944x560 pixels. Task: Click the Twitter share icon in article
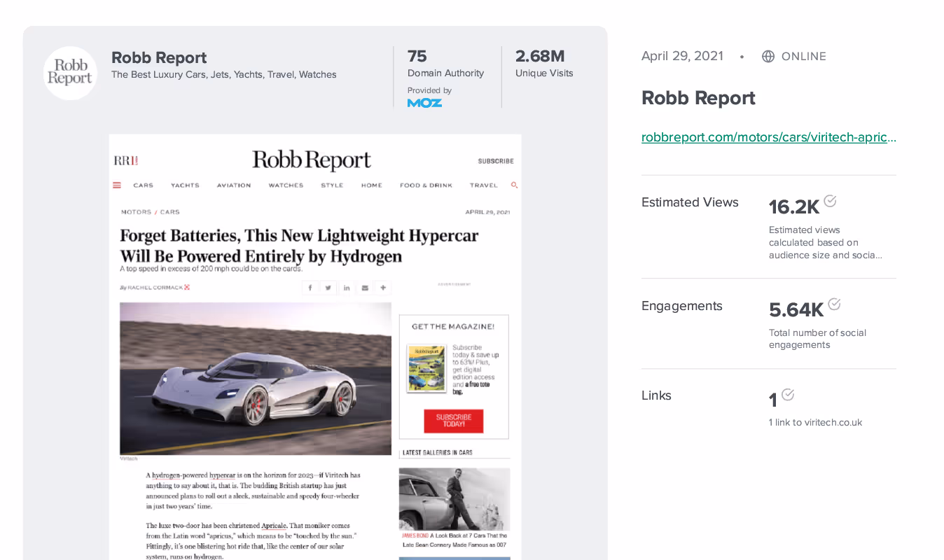[x=328, y=288]
